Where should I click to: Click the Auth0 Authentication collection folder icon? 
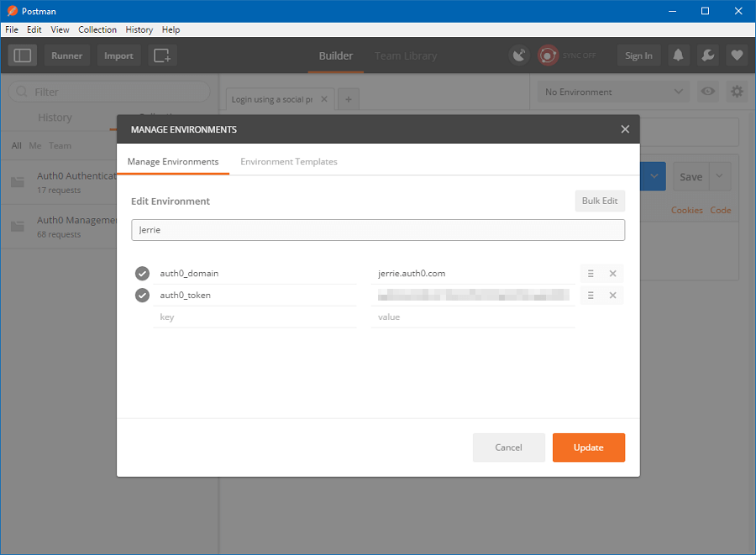click(18, 182)
